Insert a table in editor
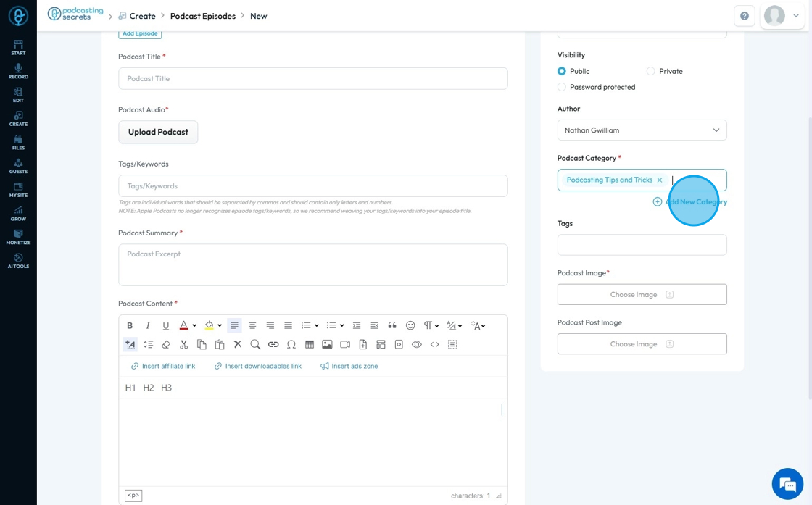This screenshot has height=505, width=812. [x=309, y=345]
